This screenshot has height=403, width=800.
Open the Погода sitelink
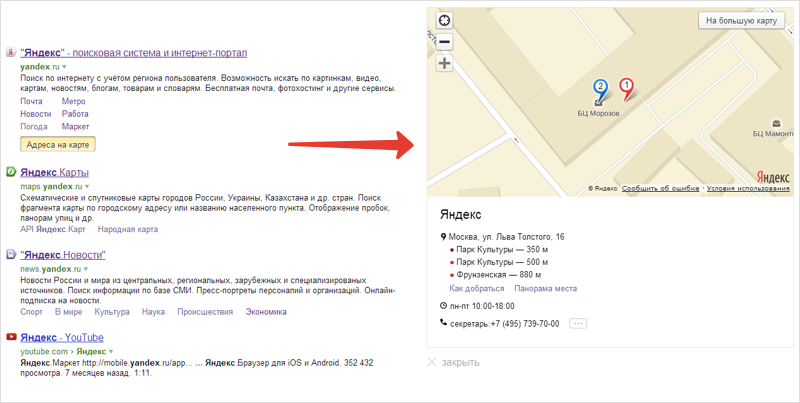pos(34,127)
